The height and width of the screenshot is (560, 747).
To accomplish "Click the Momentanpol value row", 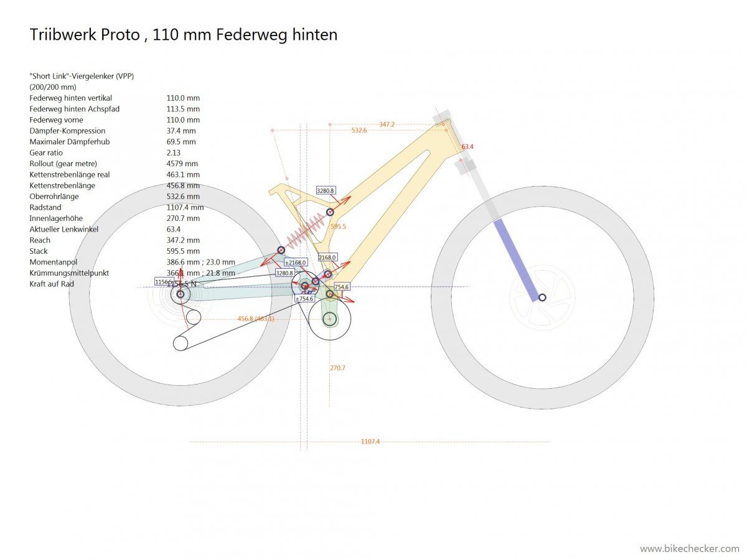I will click(133, 262).
